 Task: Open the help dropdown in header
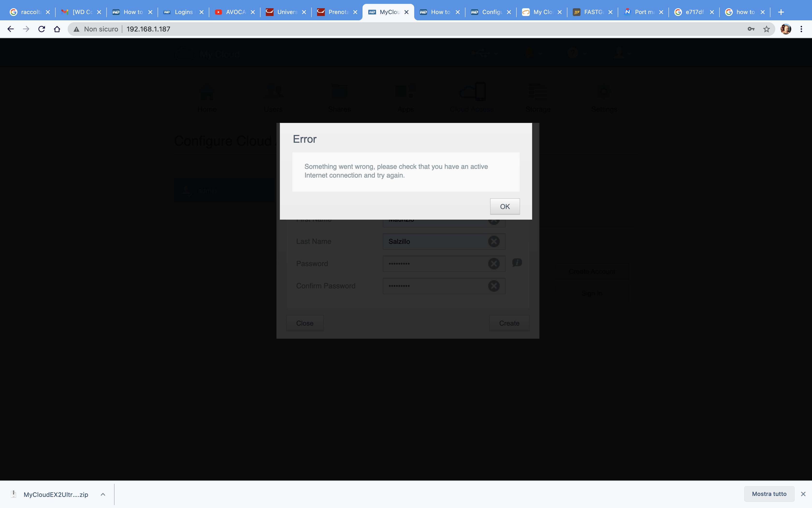tap(577, 53)
